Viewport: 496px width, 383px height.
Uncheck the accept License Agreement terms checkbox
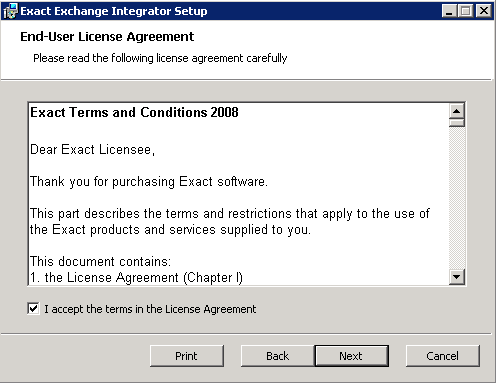coord(33,309)
